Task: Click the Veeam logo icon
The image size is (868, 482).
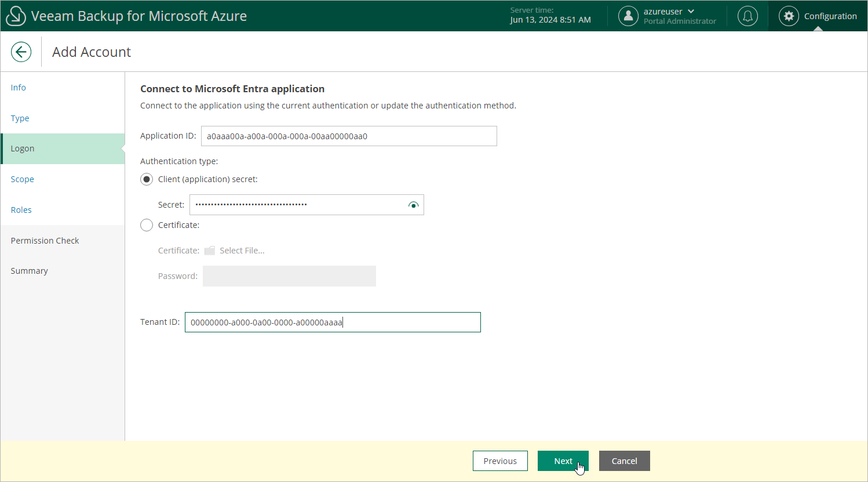Action: (x=16, y=16)
